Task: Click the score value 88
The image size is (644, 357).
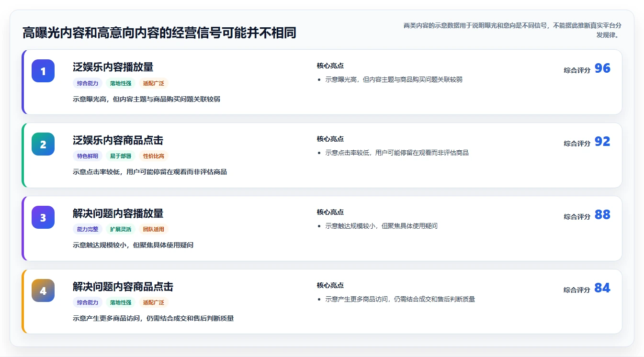Action: point(602,215)
